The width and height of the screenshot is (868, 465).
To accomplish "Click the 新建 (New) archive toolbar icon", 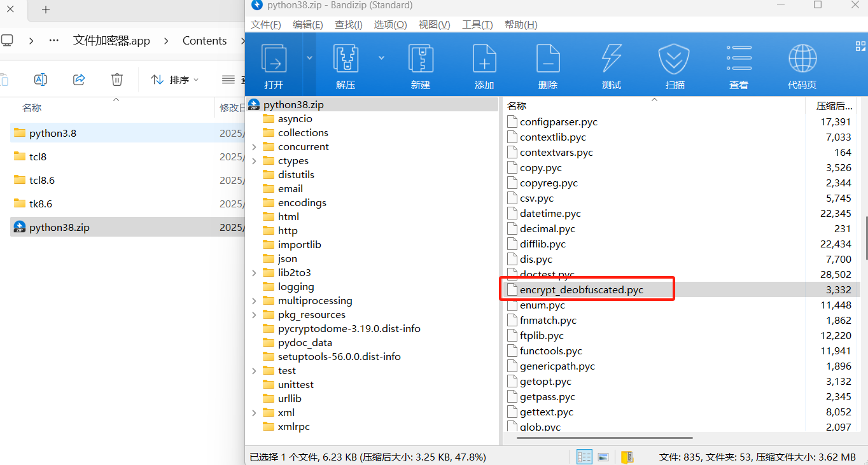I will point(421,59).
